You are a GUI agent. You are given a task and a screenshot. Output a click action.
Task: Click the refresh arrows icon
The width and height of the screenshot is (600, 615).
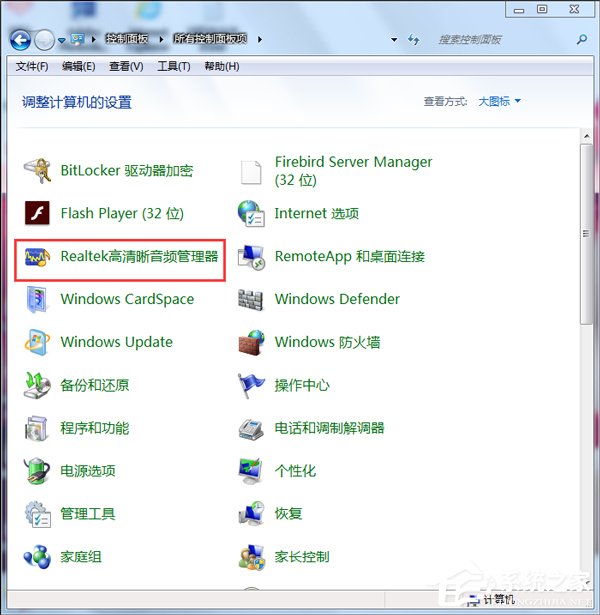pyautogui.click(x=414, y=39)
